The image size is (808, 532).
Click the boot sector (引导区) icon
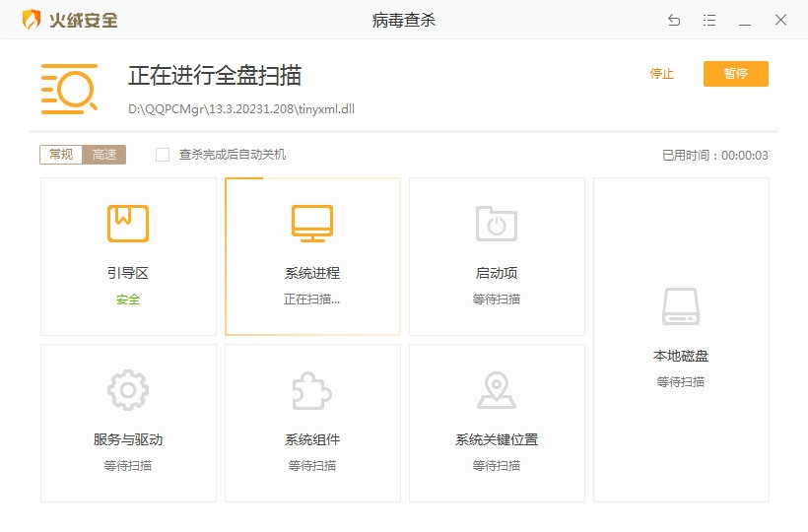pyautogui.click(x=128, y=224)
